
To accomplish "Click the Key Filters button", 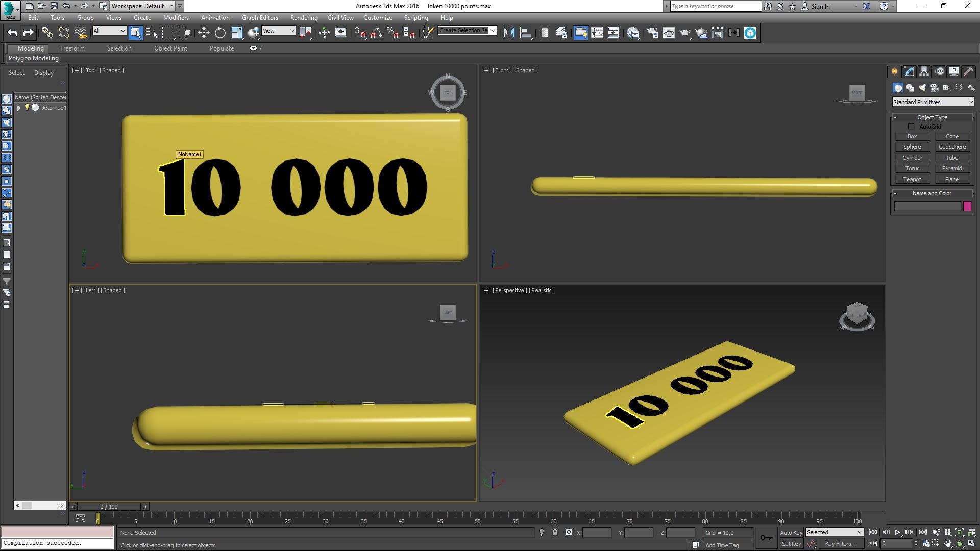I will tap(841, 544).
